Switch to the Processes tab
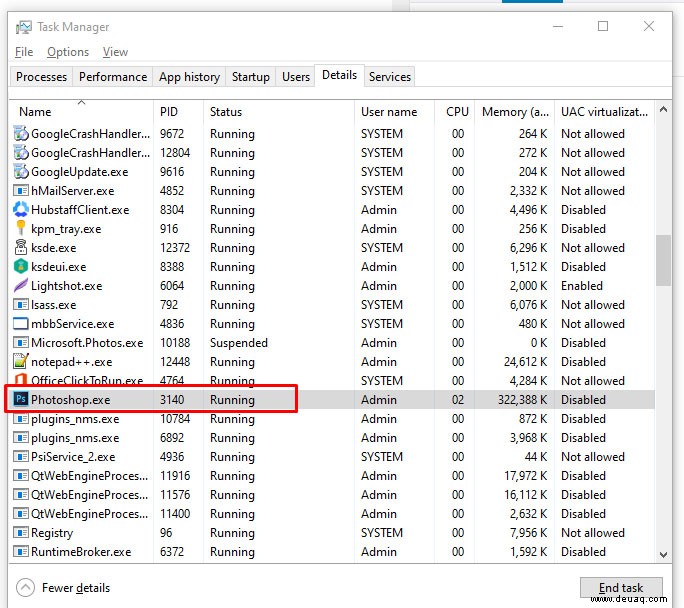 (41, 77)
